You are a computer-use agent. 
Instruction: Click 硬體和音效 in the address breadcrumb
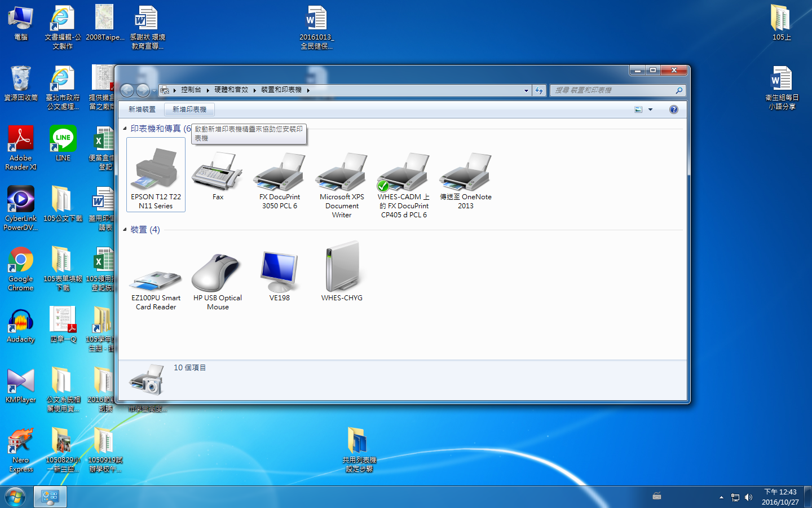231,90
